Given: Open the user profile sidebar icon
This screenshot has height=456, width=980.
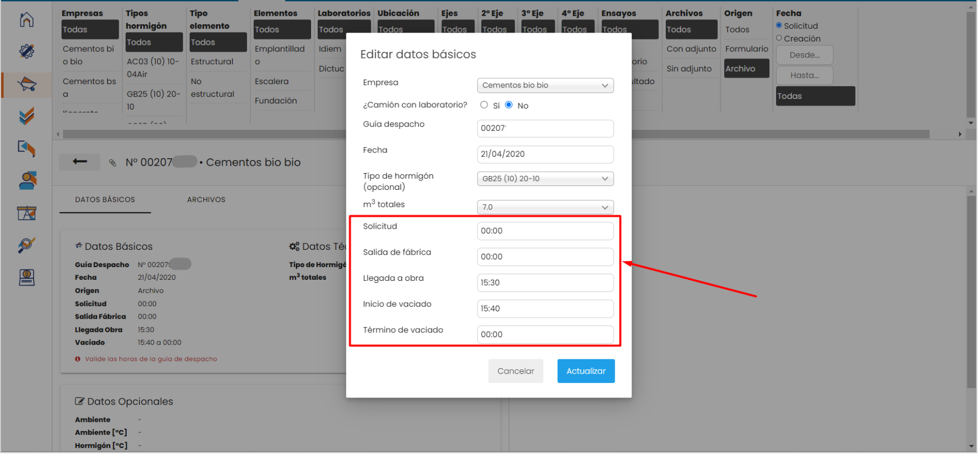Looking at the screenshot, I should tap(27, 180).
